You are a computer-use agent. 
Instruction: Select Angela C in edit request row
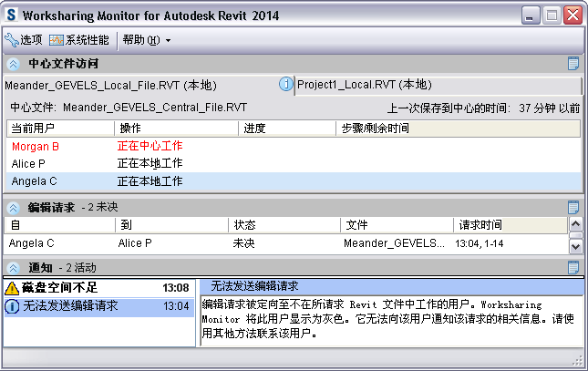click(x=32, y=243)
